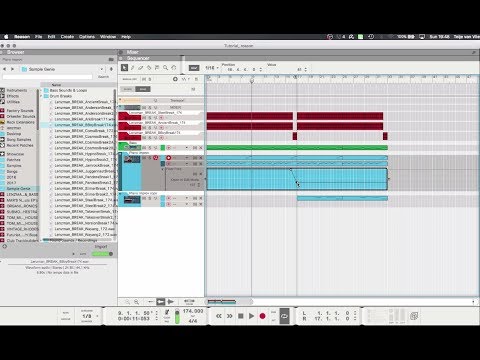Record-enable the AncientBreak audio track

pyautogui.click(x=162, y=128)
